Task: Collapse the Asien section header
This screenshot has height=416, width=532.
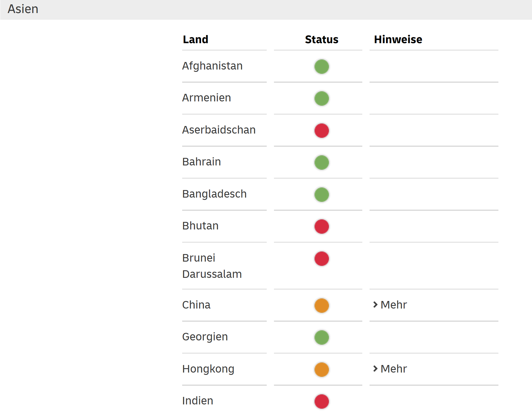Action: (x=23, y=9)
